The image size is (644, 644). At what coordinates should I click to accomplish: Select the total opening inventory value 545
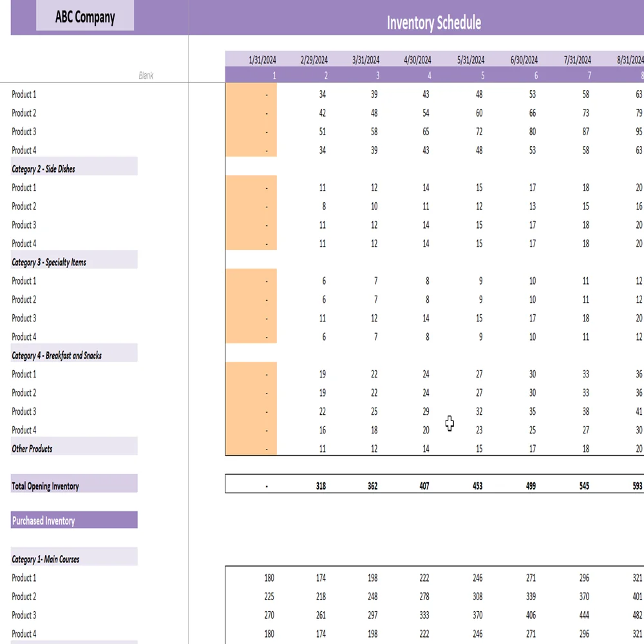point(583,486)
